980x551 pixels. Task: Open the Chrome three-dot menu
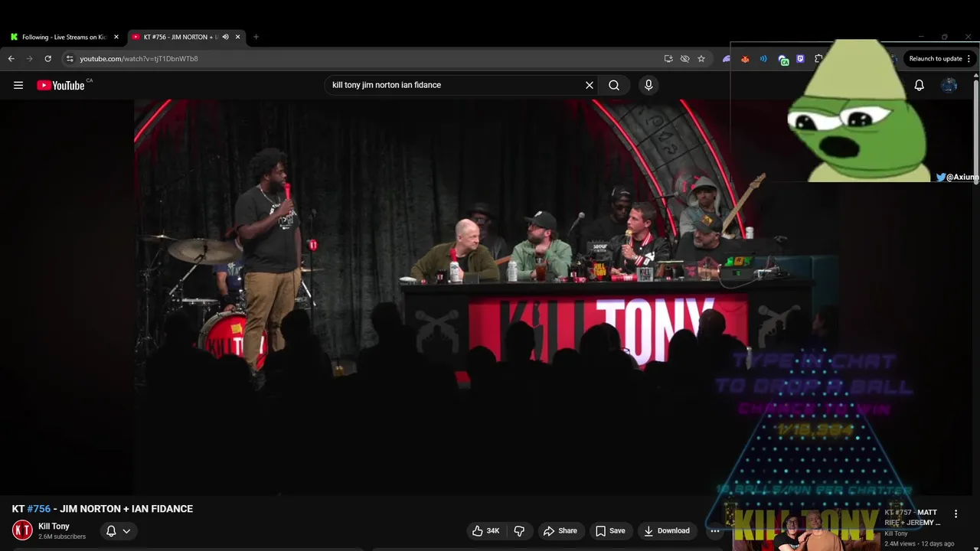point(969,58)
